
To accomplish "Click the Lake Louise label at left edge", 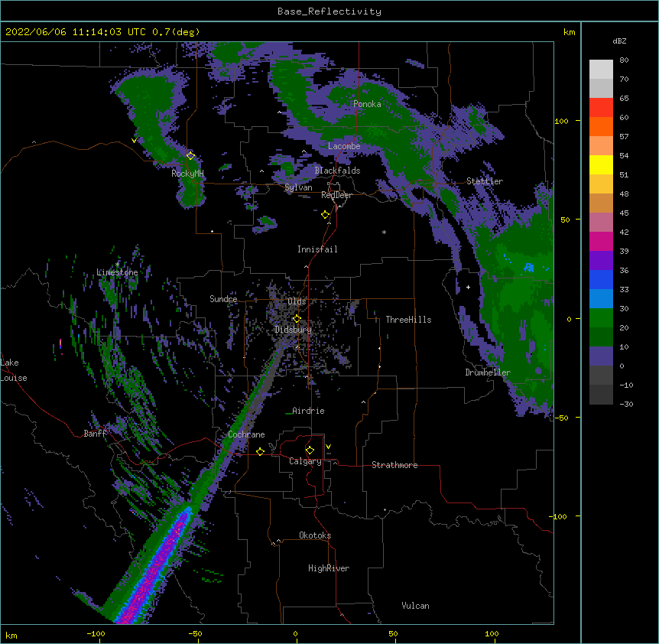I will click(14, 370).
